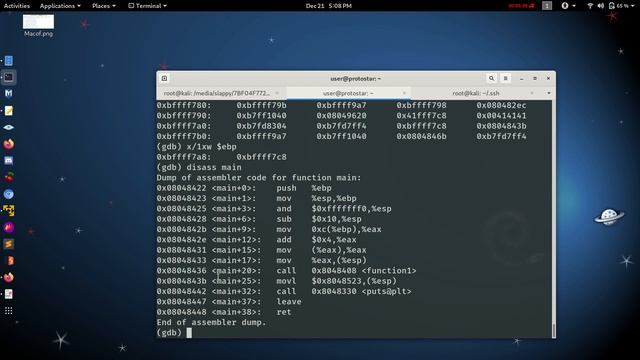Expand the system menu arrow beside battery
The image size is (640, 360).
pos(633,6)
